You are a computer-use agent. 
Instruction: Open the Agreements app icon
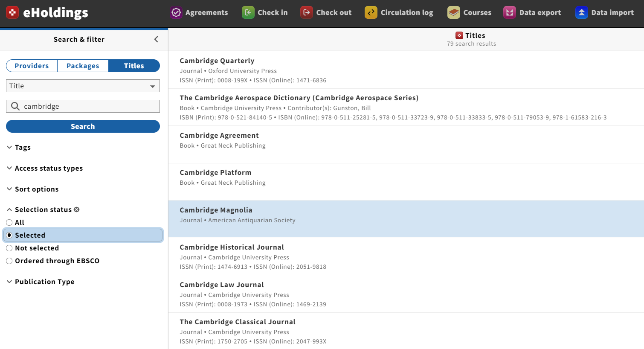[x=176, y=12]
